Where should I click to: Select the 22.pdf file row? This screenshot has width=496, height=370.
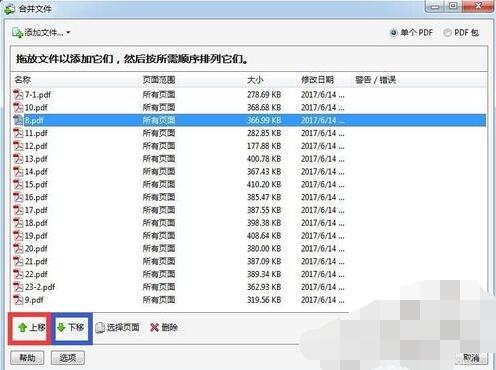[x=249, y=274]
